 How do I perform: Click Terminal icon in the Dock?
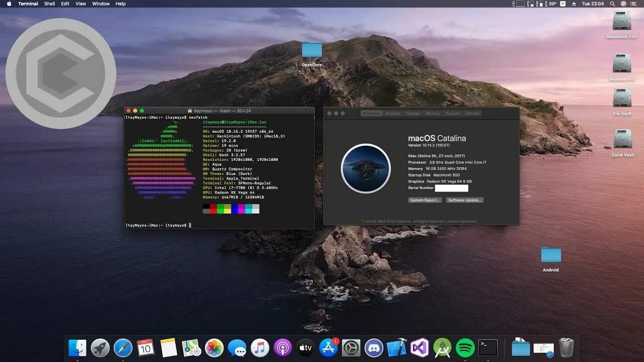tap(488, 347)
